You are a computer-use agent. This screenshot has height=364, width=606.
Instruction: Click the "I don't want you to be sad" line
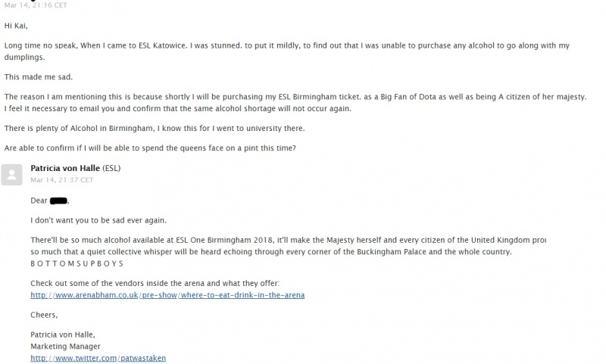[98, 220]
